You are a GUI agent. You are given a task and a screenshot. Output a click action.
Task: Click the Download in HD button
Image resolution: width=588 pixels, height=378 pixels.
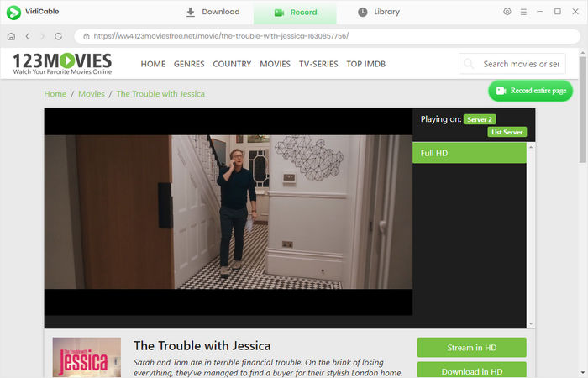click(472, 370)
